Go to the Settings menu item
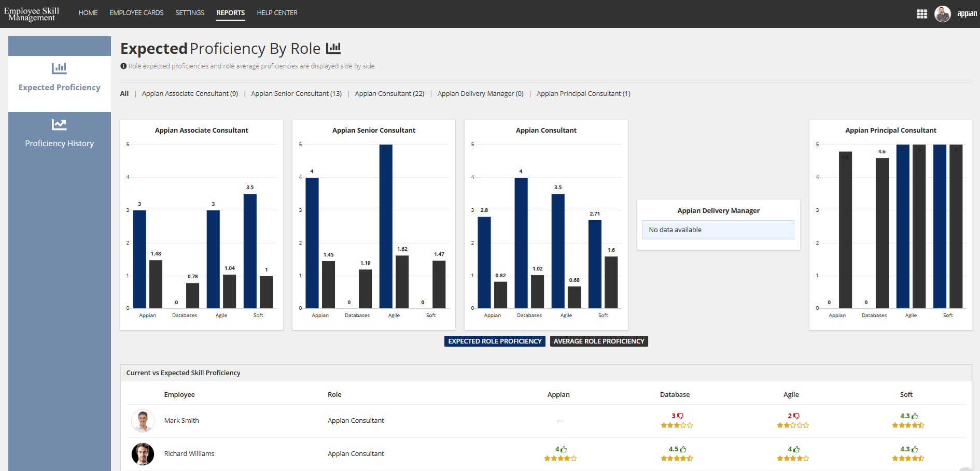 (190, 13)
